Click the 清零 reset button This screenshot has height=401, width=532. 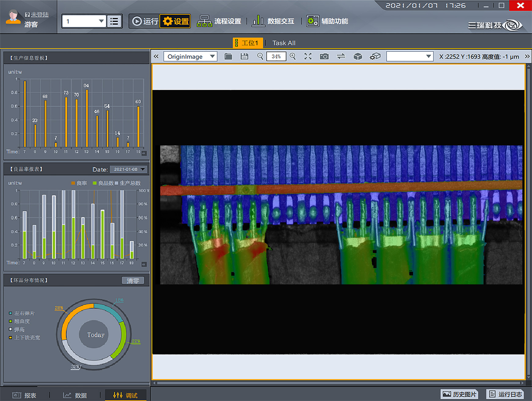click(x=133, y=281)
